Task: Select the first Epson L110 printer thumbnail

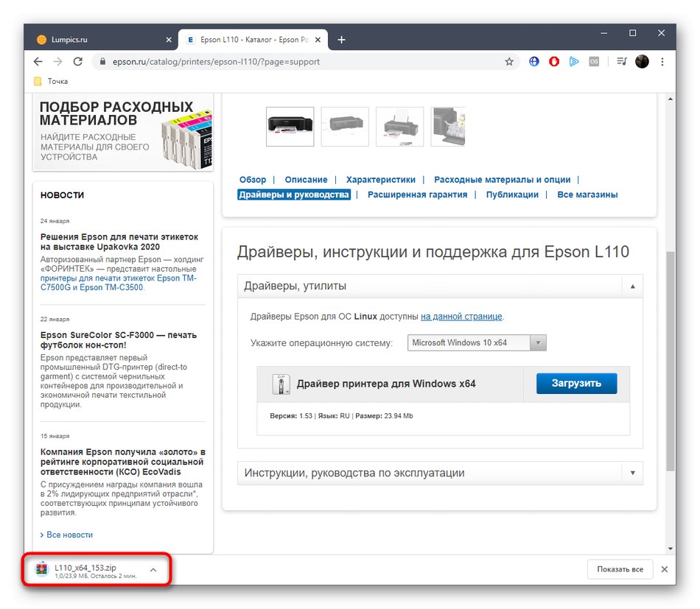Action: (x=290, y=126)
